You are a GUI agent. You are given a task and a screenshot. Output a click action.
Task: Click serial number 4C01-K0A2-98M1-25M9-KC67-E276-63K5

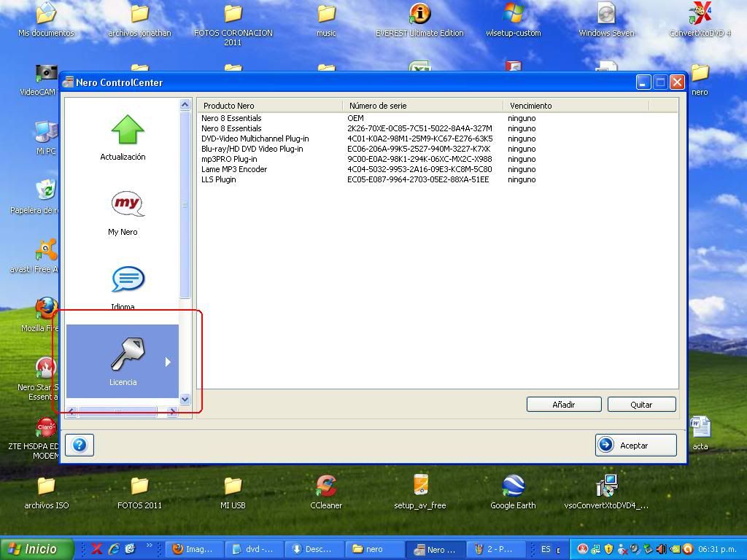tap(419, 139)
